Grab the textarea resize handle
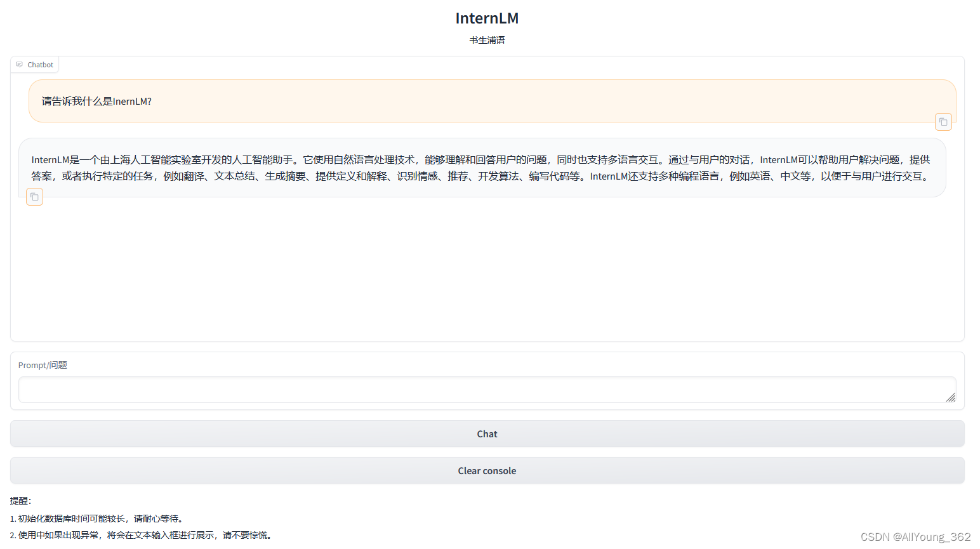 point(950,397)
